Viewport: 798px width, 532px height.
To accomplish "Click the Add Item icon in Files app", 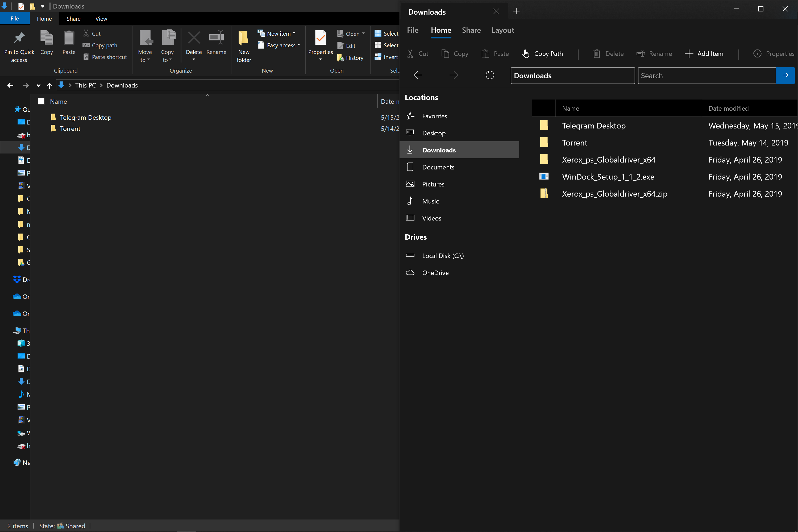I will pyautogui.click(x=689, y=54).
